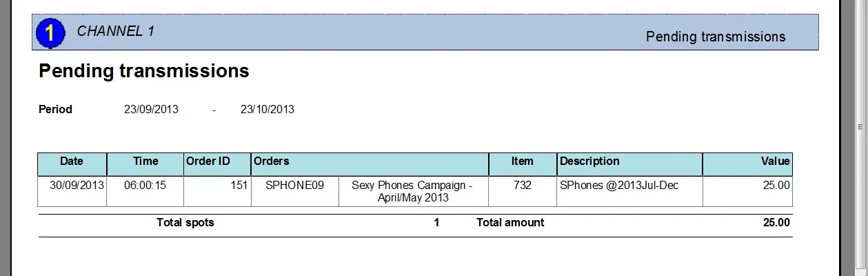Click the Description column header
This screenshot has height=276, width=868.
click(x=589, y=161)
